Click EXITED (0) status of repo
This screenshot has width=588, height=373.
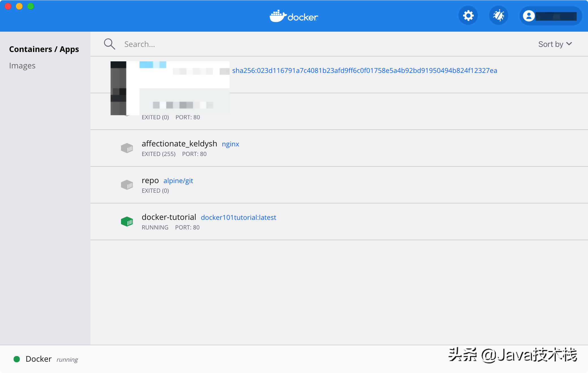(155, 191)
